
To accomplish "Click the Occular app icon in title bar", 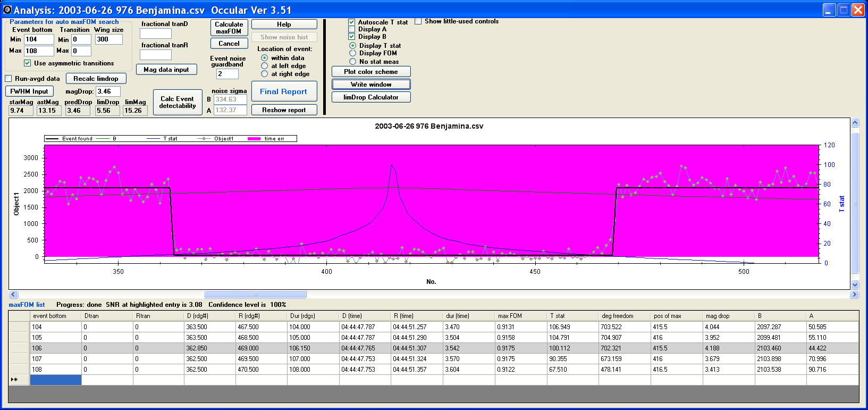I will [7, 10].
